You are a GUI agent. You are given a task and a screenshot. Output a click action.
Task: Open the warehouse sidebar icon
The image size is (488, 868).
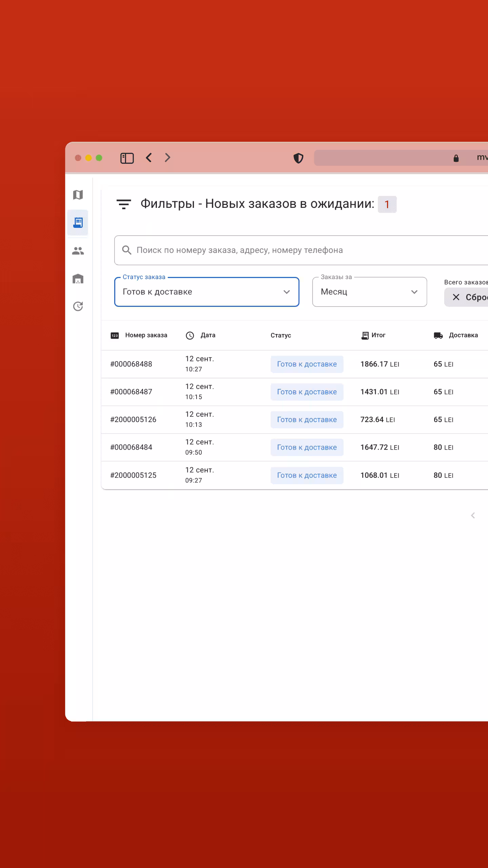(x=78, y=279)
